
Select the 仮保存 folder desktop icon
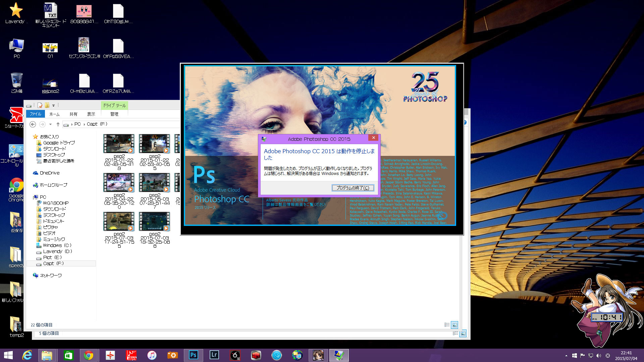pos(16,222)
